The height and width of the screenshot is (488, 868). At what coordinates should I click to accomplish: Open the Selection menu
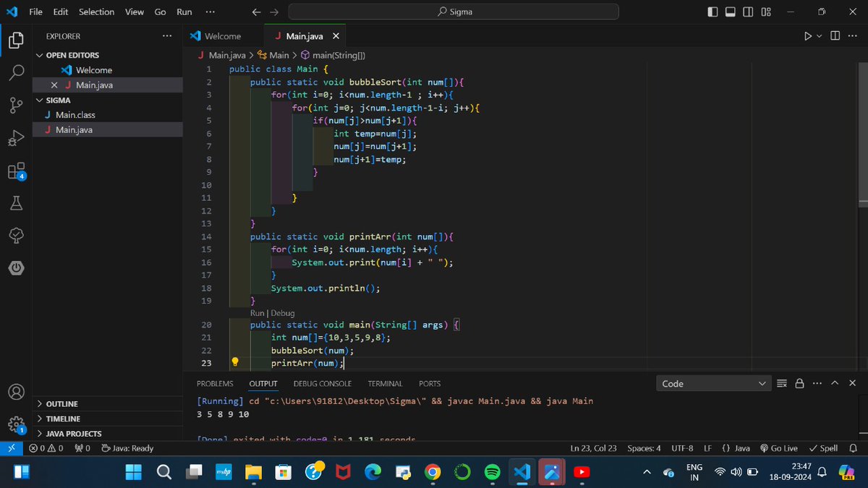[x=96, y=12]
